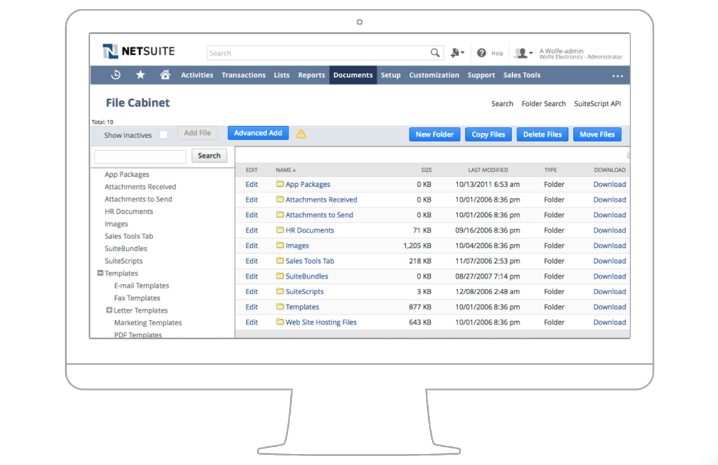Open the Customization menu
The height and width of the screenshot is (465, 718).
tap(434, 75)
